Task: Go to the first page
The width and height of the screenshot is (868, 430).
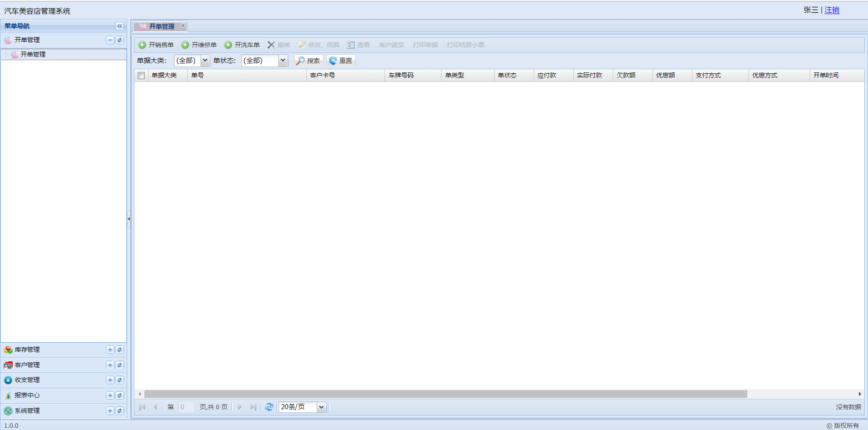Action: tap(142, 407)
